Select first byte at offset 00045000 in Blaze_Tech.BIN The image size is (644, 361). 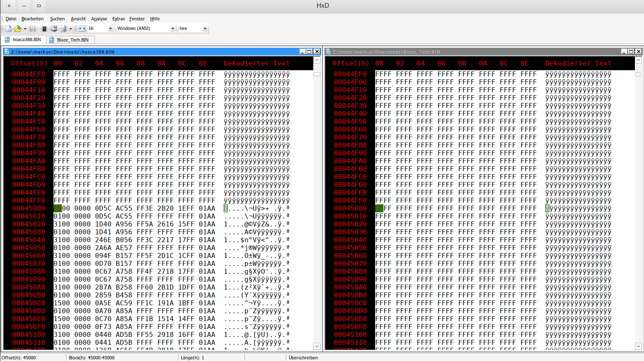[379, 209]
